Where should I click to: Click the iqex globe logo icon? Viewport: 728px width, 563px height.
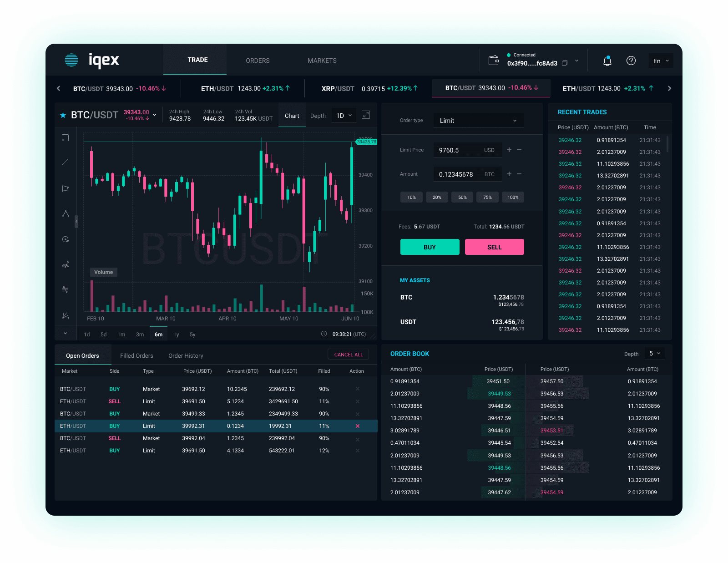(71, 60)
